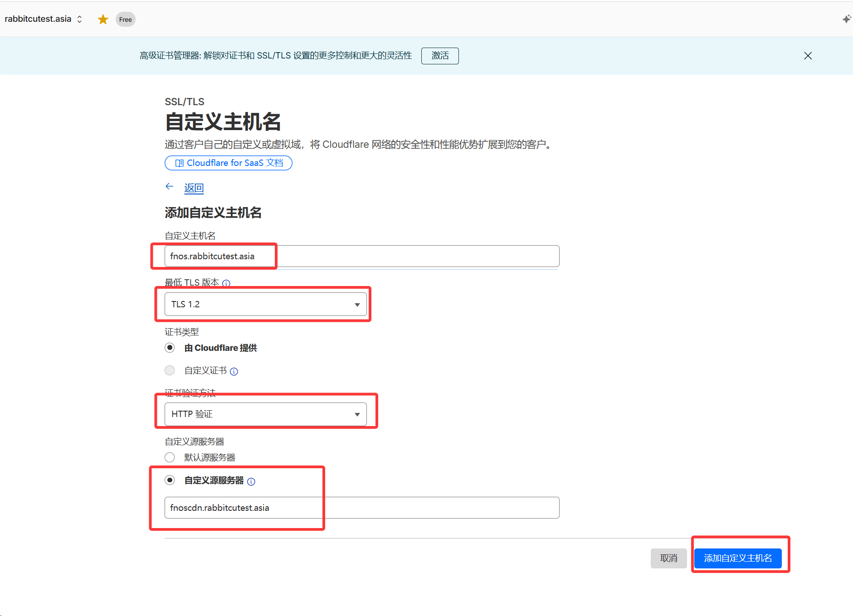Focus the fnos.rabbitcutest.asia hostname field
The height and width of the screenshot is (616, 853).
point(361,256)
